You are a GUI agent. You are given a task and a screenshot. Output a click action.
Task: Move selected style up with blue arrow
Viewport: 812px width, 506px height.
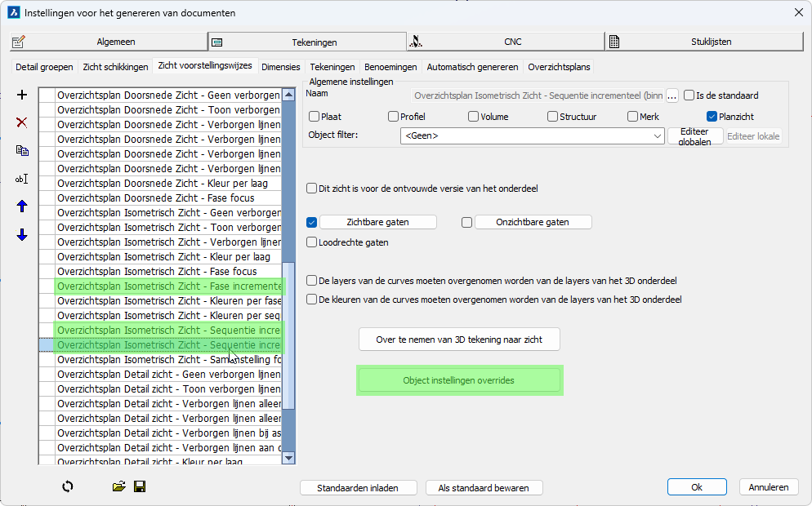pos(22,206)
